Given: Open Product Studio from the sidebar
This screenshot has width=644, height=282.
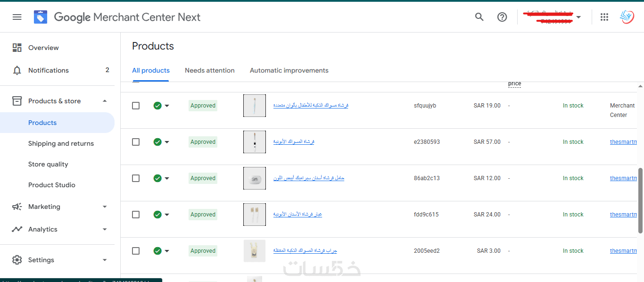Looking at the screenshot, I should tap(51, 185).
